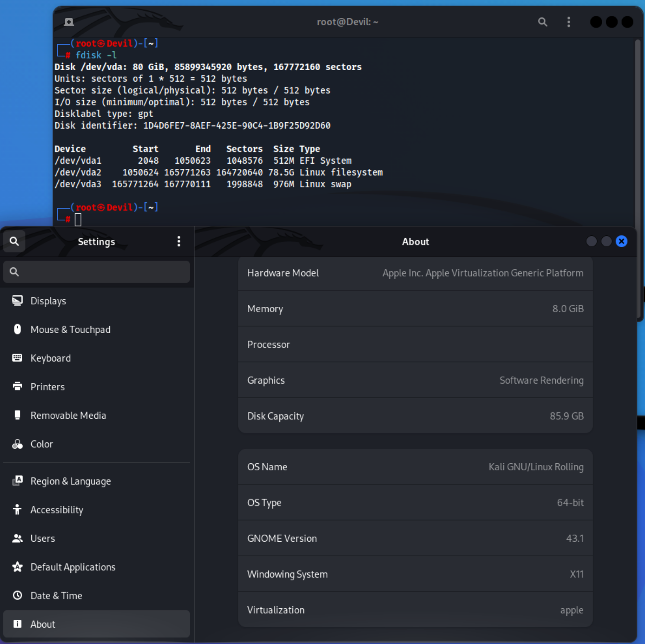Go to the Users panel
Image resolution: width=645 pixels, height=644 pixels.
[x=42, y=538]
